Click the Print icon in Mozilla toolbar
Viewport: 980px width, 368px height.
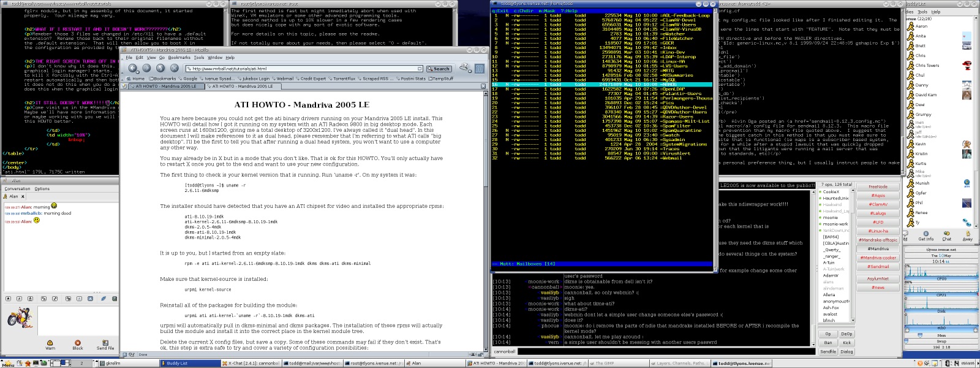pyautogui.click(x=465, y=67)
